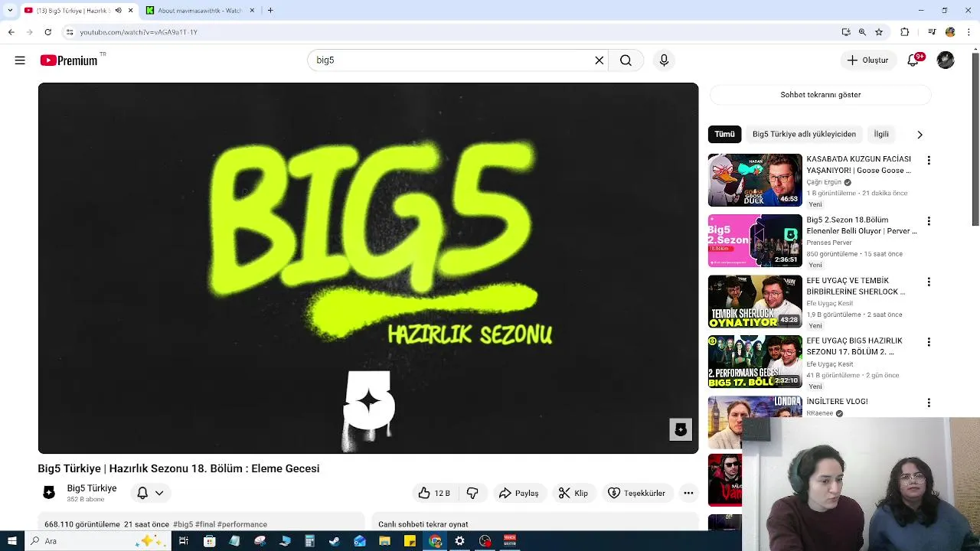
Task: Open more options for TEMBİK SHERLOCK video
Action: (929, 282)
